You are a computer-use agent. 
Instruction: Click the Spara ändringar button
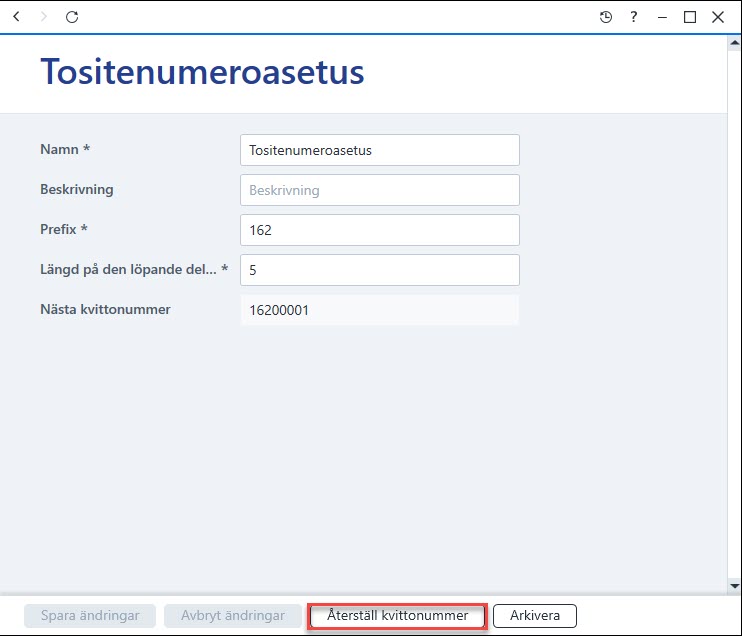(x=90, y=615)
